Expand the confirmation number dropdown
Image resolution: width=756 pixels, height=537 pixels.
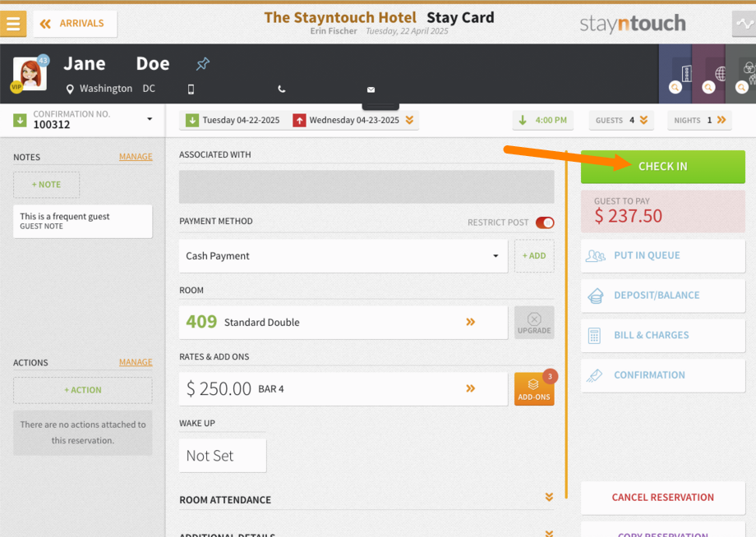click(150, 119)
